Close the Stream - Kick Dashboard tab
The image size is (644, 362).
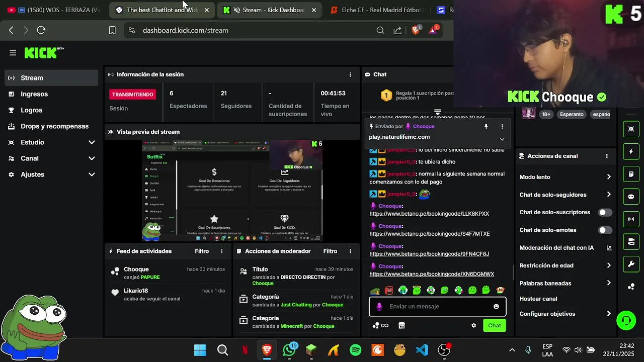tap(314, 10)
